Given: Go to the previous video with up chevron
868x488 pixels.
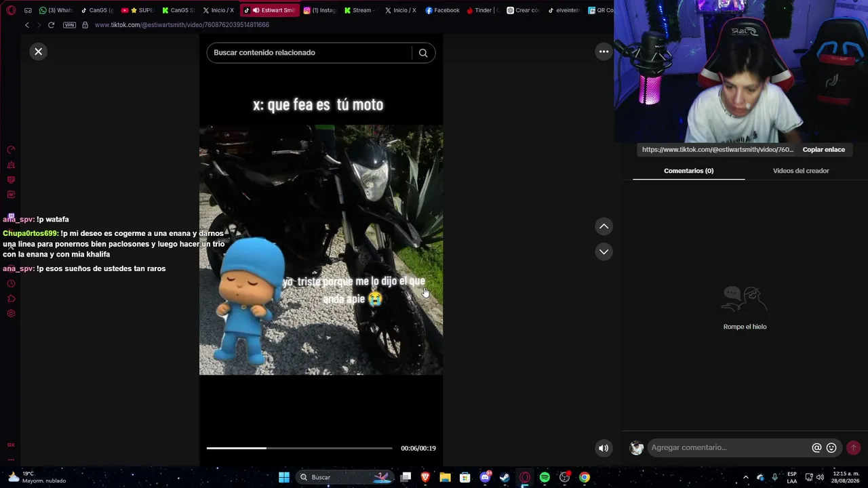Looking at the screenshot, I should point(604,226).
